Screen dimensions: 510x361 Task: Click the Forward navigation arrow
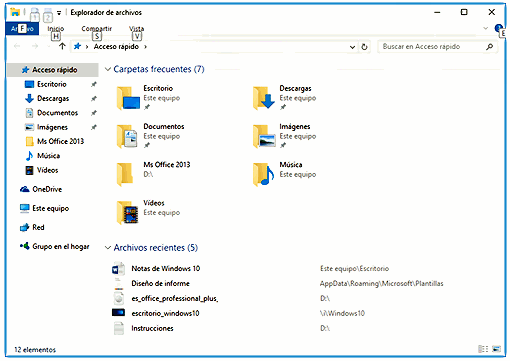tap(35, 46)
